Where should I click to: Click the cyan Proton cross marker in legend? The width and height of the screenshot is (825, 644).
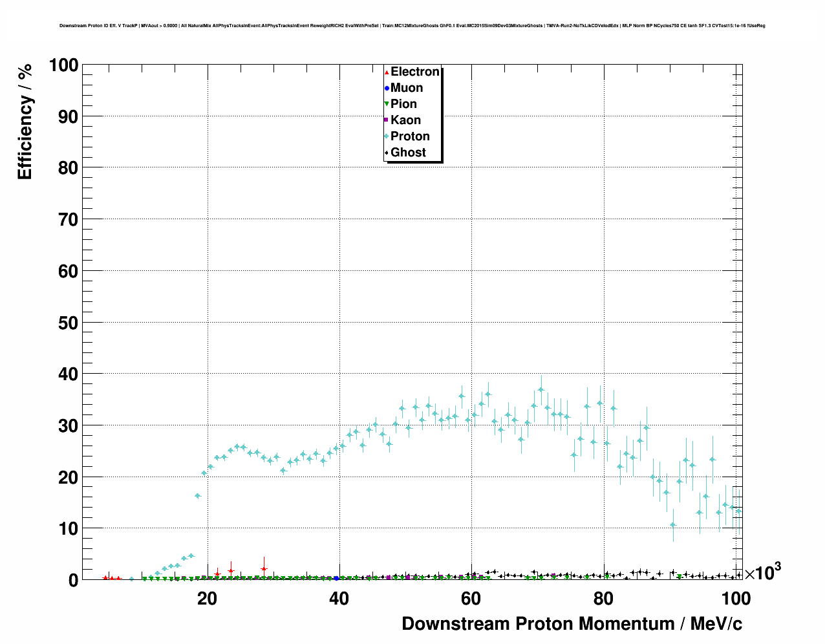coord(387,136)
